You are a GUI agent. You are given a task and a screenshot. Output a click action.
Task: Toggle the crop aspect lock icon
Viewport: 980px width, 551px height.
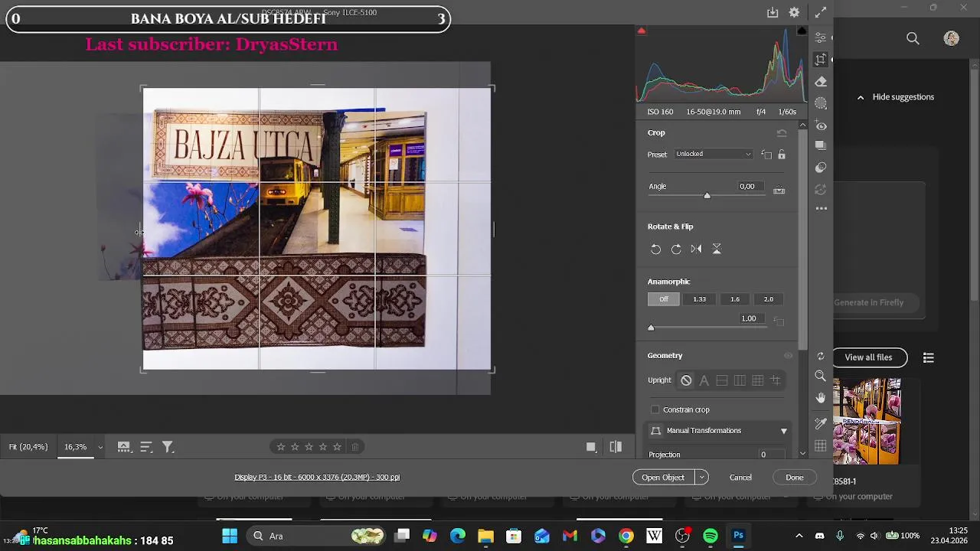click(x=782, y=155)
